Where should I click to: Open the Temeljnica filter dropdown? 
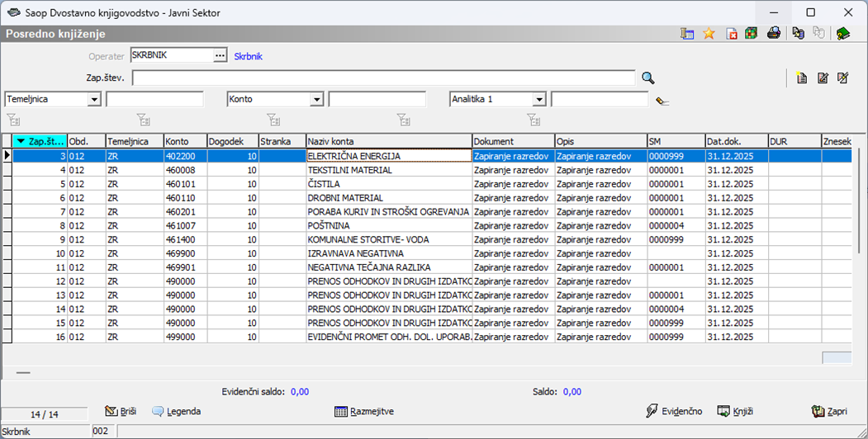[94, 99]
